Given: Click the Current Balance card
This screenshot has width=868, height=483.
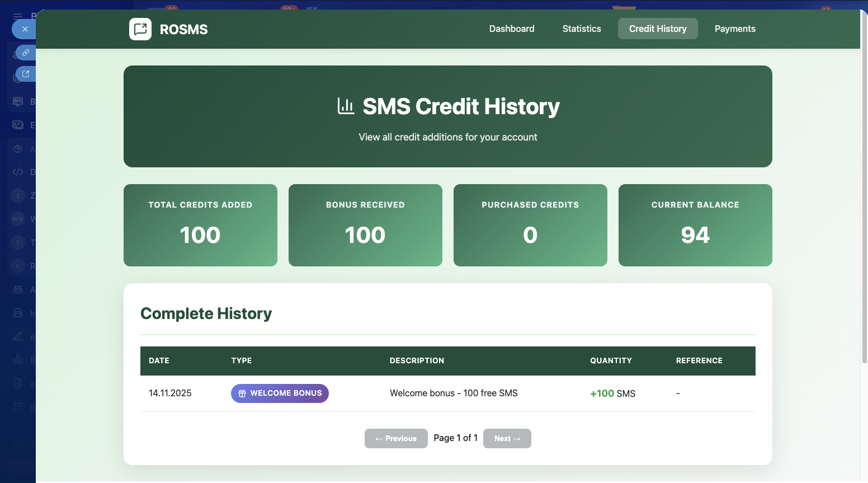Looking at the screenshot, I should pyautogui.click(x=695, y=225).
